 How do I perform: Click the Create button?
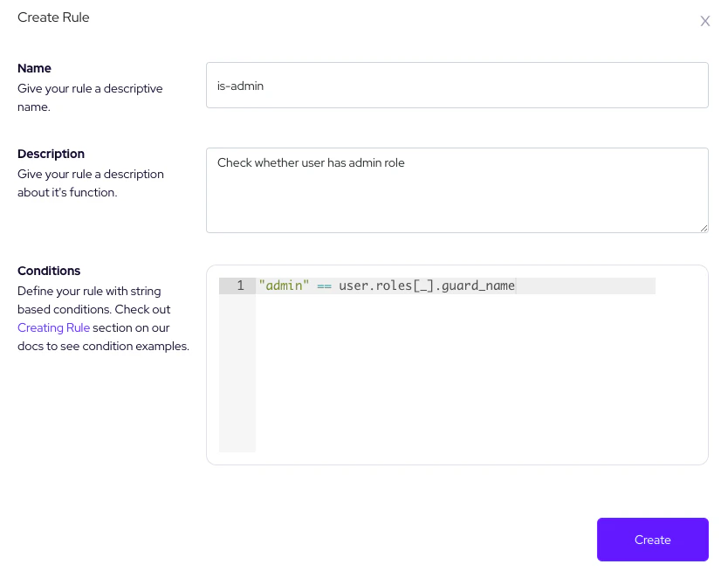652,540
